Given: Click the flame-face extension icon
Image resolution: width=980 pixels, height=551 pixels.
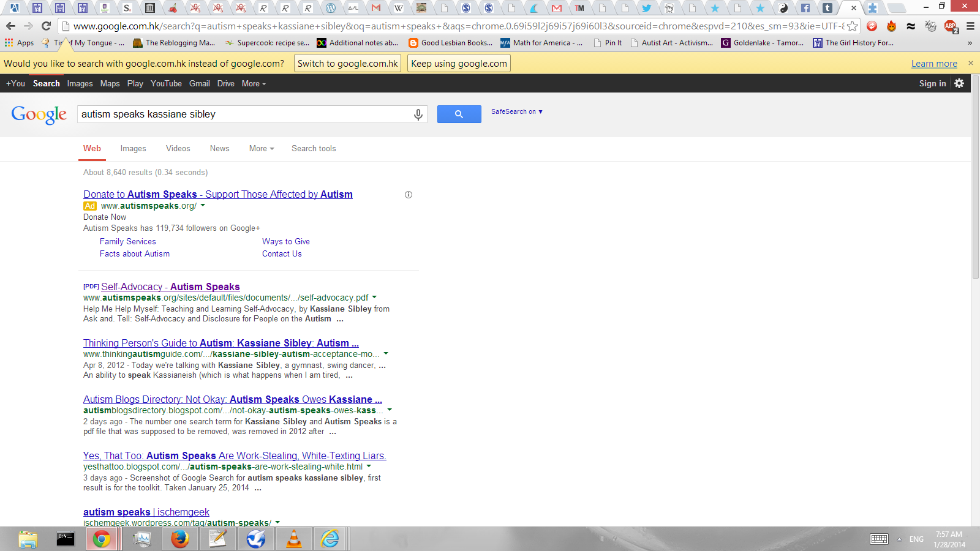Looking at the screenshot, I should (x=891, y=26).
